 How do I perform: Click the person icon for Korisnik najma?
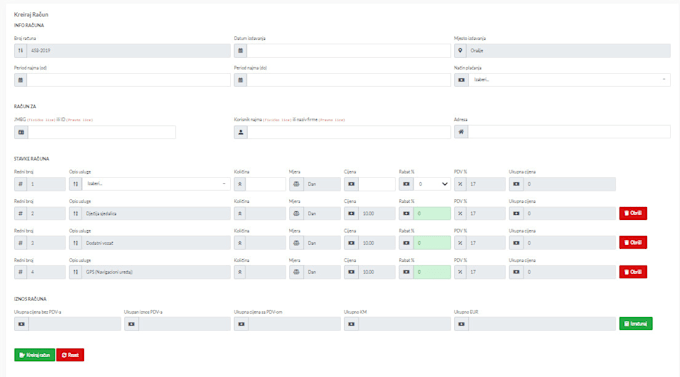point(241,132)
